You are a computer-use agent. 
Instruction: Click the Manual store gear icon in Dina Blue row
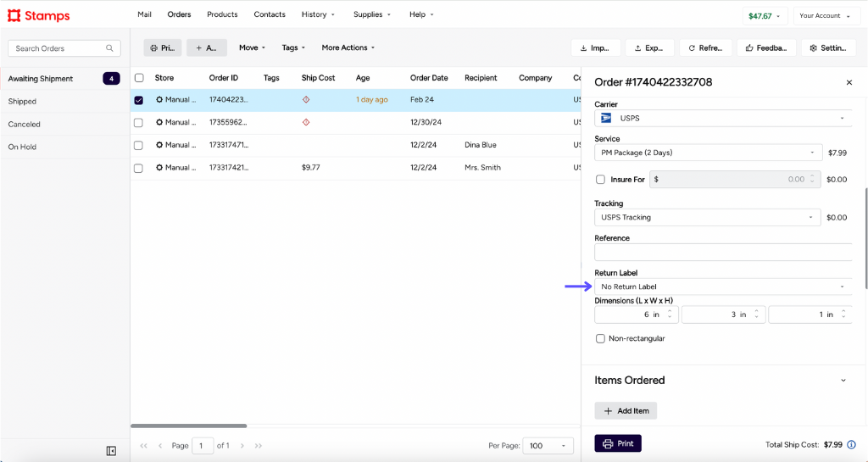coord(159,145)
